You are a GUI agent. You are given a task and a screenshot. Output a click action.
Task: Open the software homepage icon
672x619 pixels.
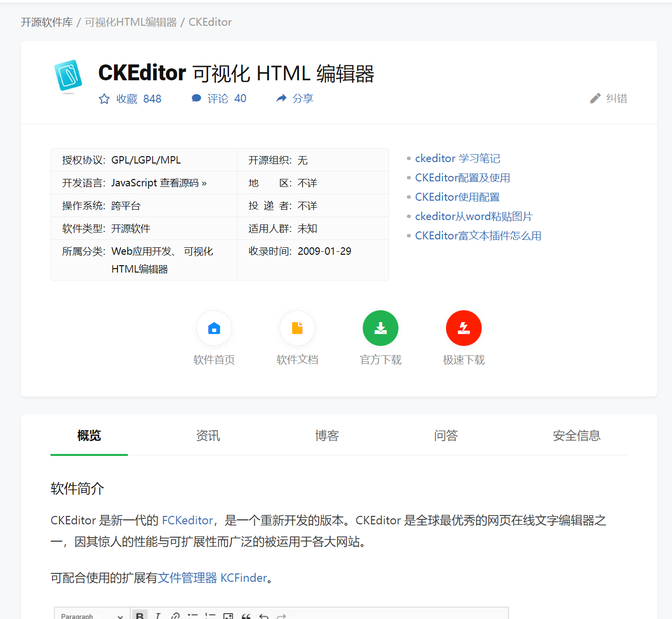tap(214, 328)
